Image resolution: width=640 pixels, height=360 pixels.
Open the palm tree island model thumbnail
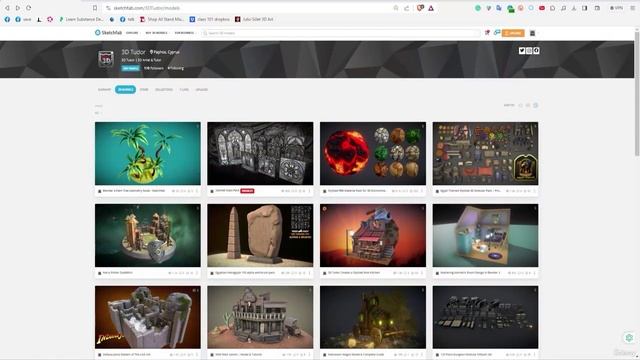(x=148, y=153)
